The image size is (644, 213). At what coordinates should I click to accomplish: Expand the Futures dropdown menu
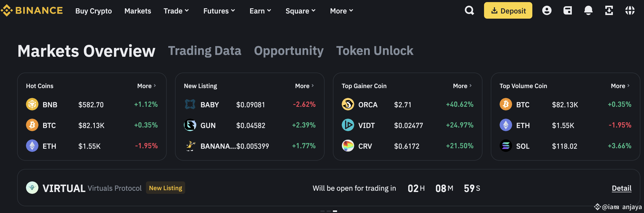(219, 11)
